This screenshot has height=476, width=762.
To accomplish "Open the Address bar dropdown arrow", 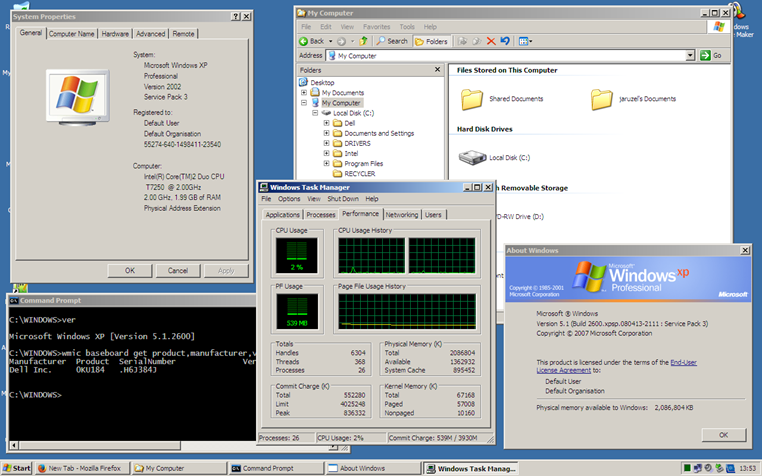I will (x=690, y=55).
